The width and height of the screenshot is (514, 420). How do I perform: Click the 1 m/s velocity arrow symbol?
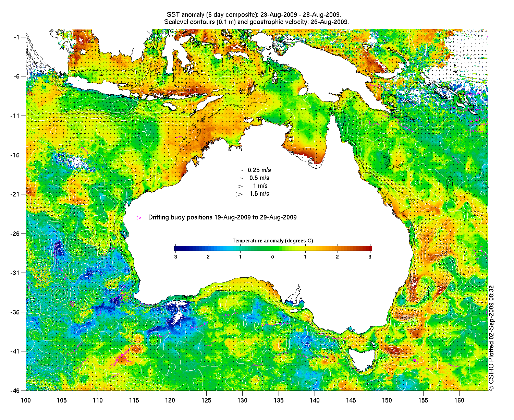pos(241,186)
